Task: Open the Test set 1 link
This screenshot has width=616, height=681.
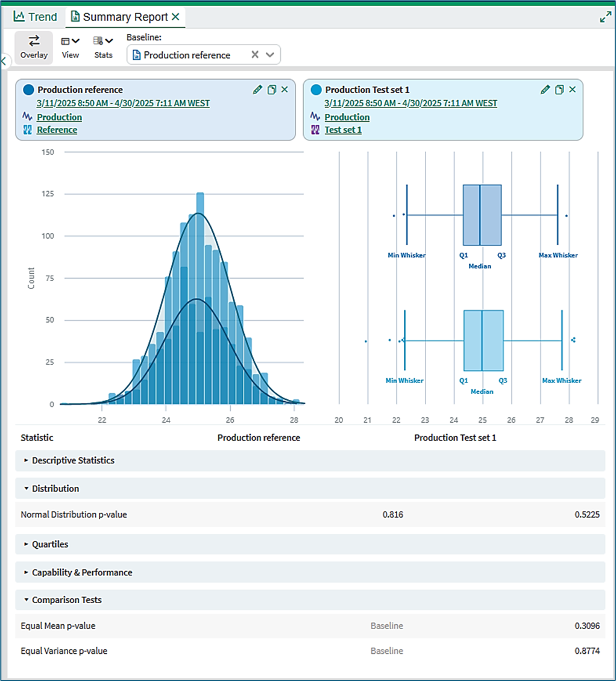Action: pos(343,130)
